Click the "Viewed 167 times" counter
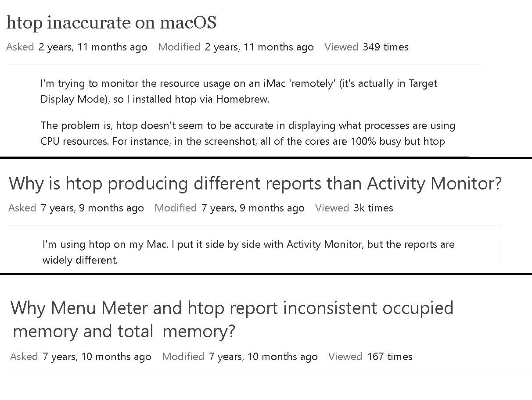The height and width of the screenshot is (400, 532). coord(370,357)
